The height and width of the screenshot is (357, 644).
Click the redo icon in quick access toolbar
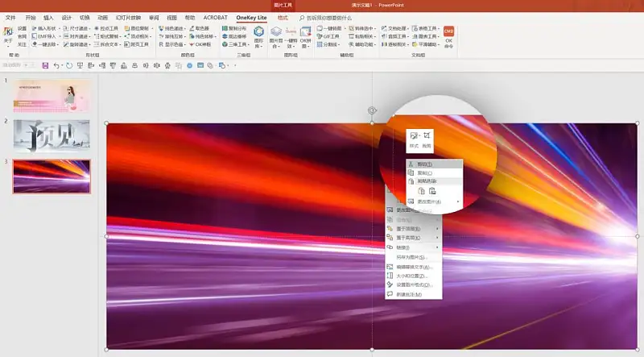[69, 65]
